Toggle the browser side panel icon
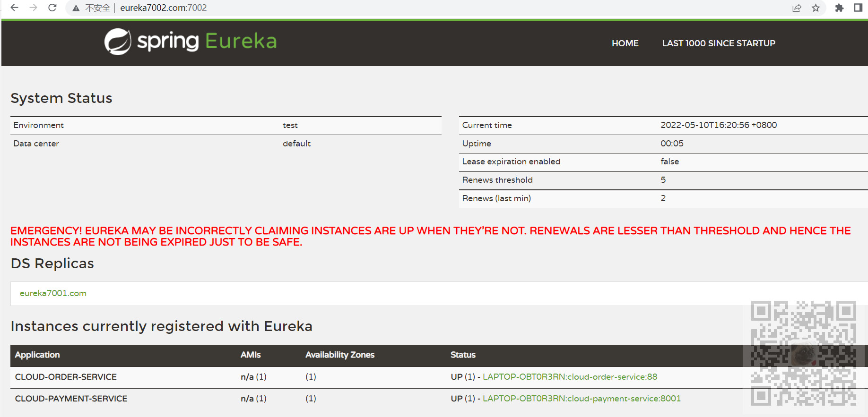 pyautogui.click(x=858, y=8)
